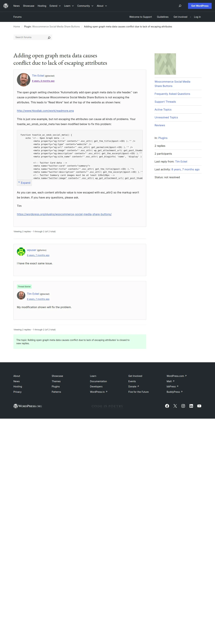The width and height of the screenshot is (215, 644).
Task: Open Documentation in footer
Action: point(98,381)
